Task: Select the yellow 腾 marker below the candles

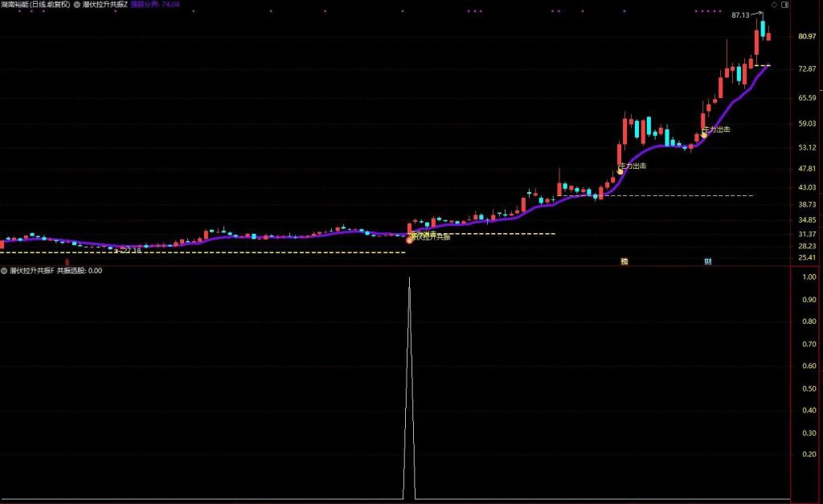Action: tap(624, 261)
